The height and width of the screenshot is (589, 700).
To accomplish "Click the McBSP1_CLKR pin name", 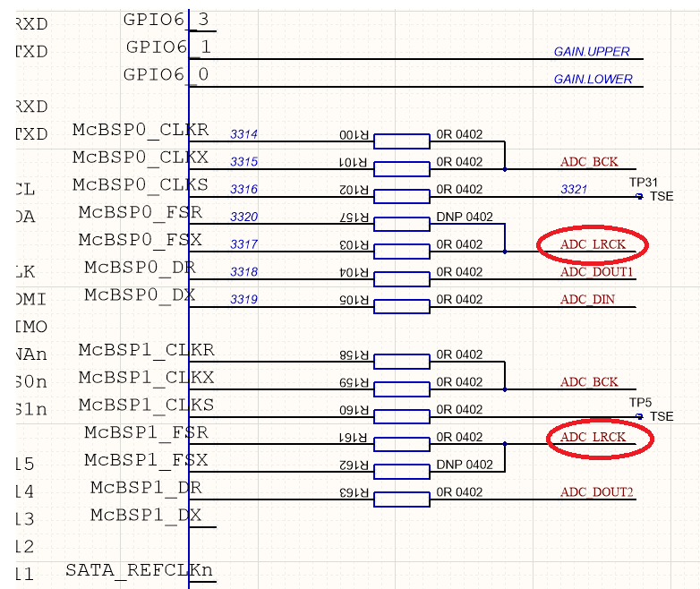I will [x=147, y=351].
